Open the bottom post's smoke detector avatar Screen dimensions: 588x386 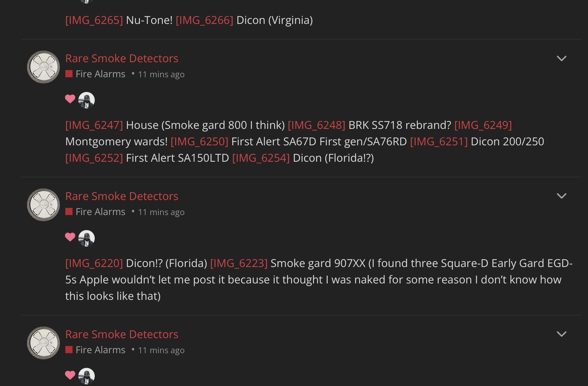click(x=43, y=343)
